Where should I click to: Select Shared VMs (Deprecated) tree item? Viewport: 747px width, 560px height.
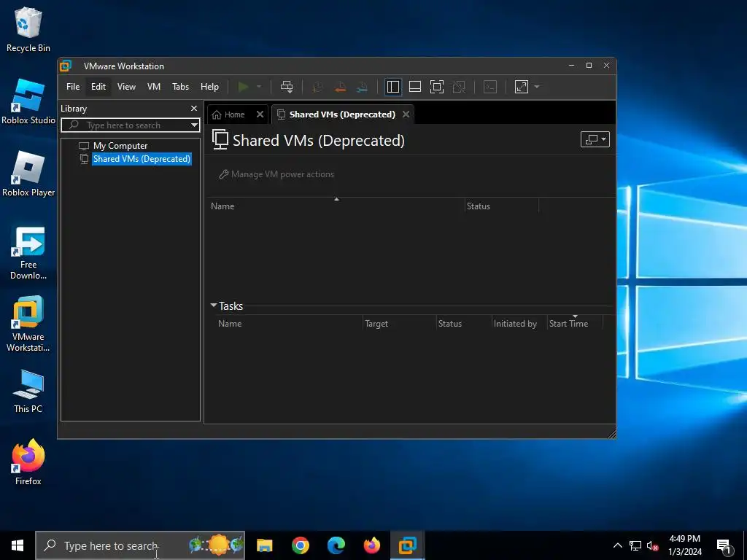[x=142, y=159]
